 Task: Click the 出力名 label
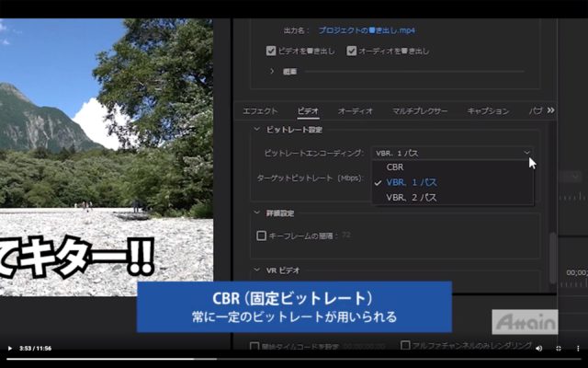[296, 30]
